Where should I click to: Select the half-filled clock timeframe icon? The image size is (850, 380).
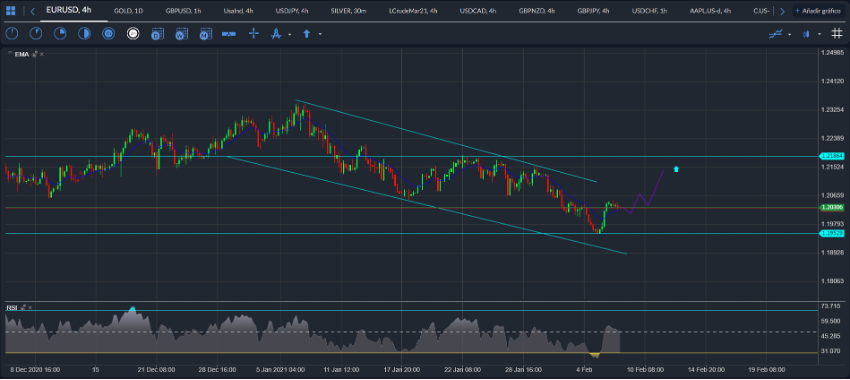point(84,34)
